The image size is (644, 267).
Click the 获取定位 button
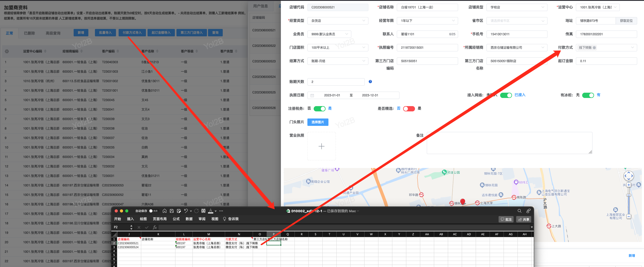click(x=626, y=21)
